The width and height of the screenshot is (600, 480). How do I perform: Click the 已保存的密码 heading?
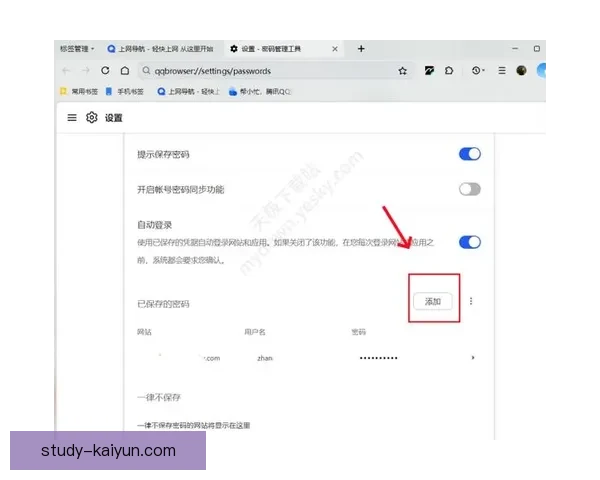click(x=163, y=304)
